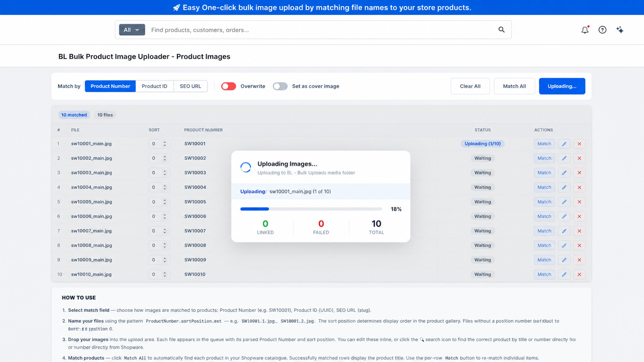This screenshot has width=644, height=362.
Task: Focus the Find products search field
Action: pos(322,30)
